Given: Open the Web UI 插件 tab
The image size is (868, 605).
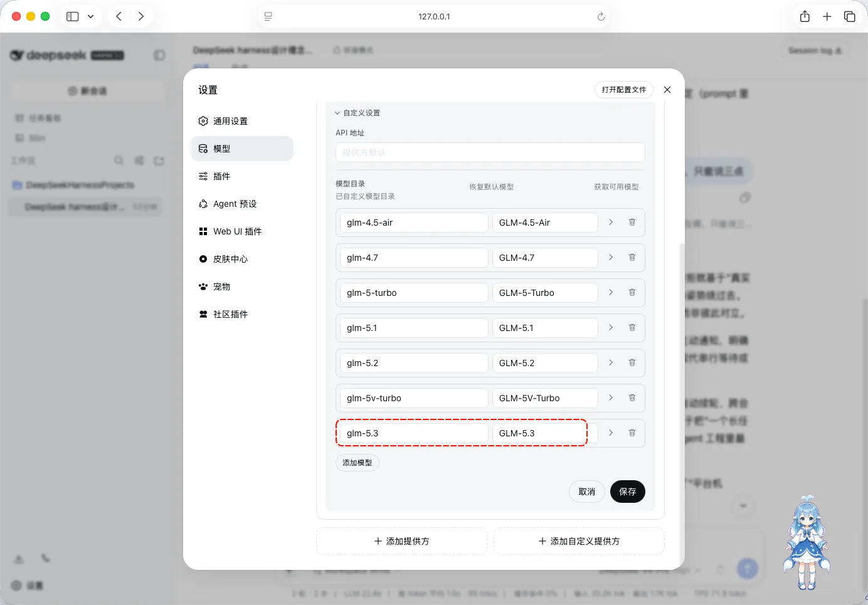Looking at the screenshot, I should tap(242, 231).
